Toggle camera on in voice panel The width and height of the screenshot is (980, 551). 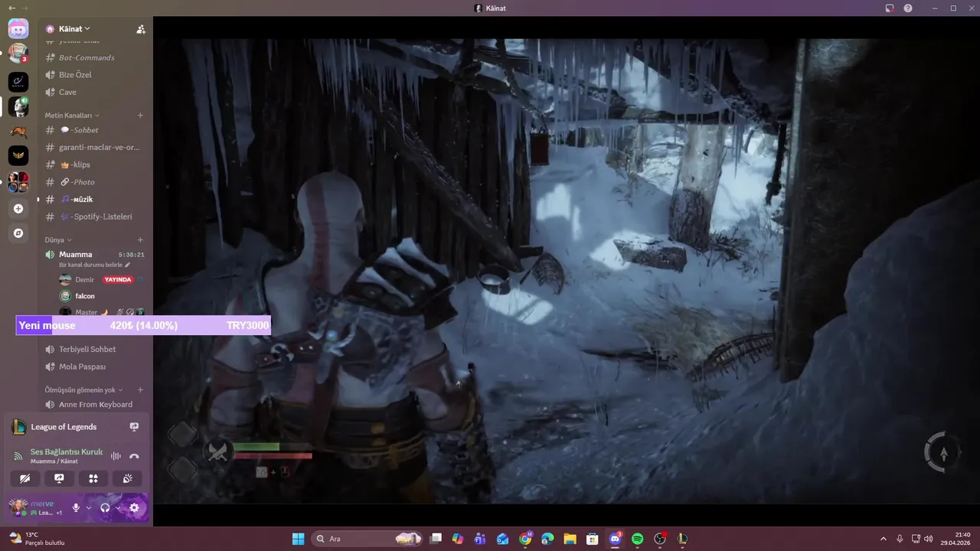pyautogui.click(x=24, y=478)
